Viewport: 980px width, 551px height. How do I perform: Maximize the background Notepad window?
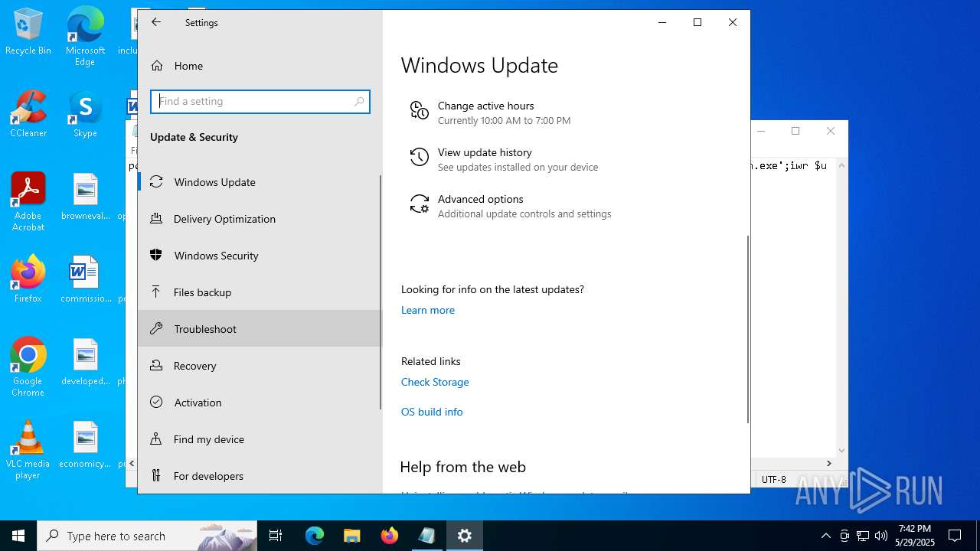coord(795,131)
